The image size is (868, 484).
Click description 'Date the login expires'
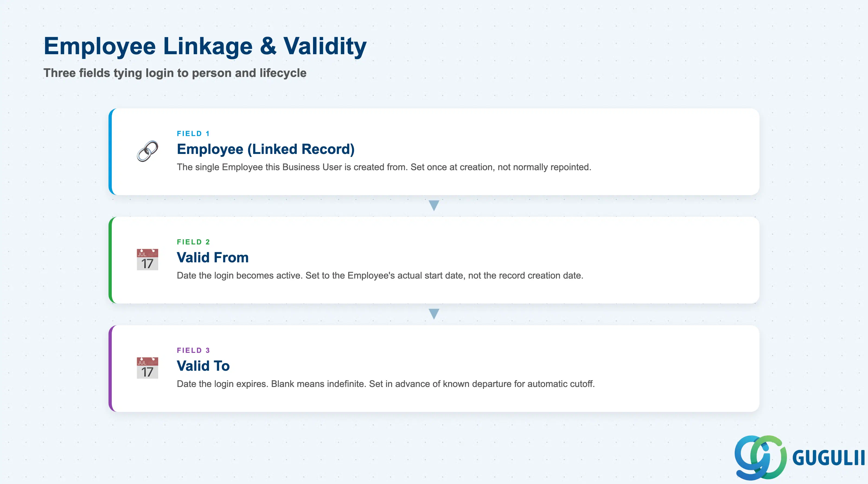[222, 384]
